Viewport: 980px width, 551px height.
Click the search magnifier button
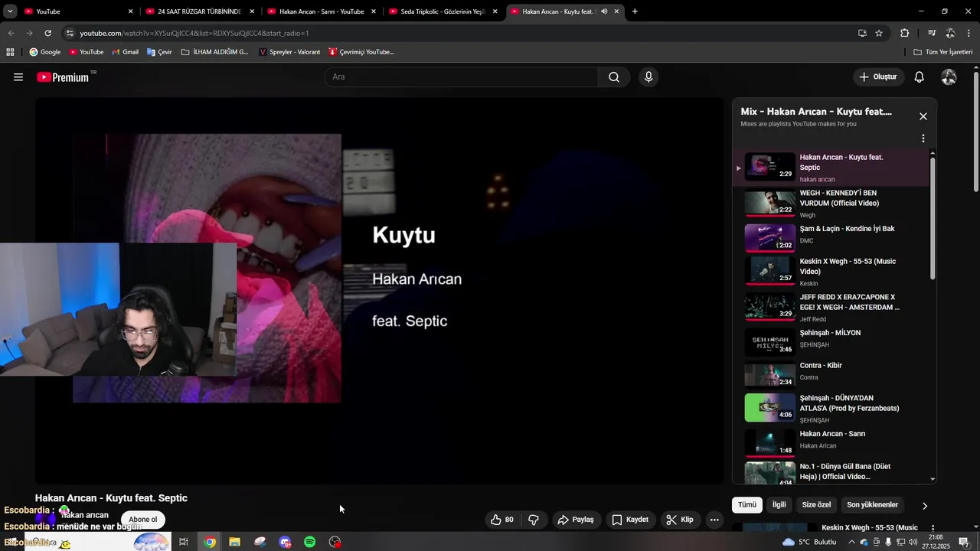(x=614, y=77)
